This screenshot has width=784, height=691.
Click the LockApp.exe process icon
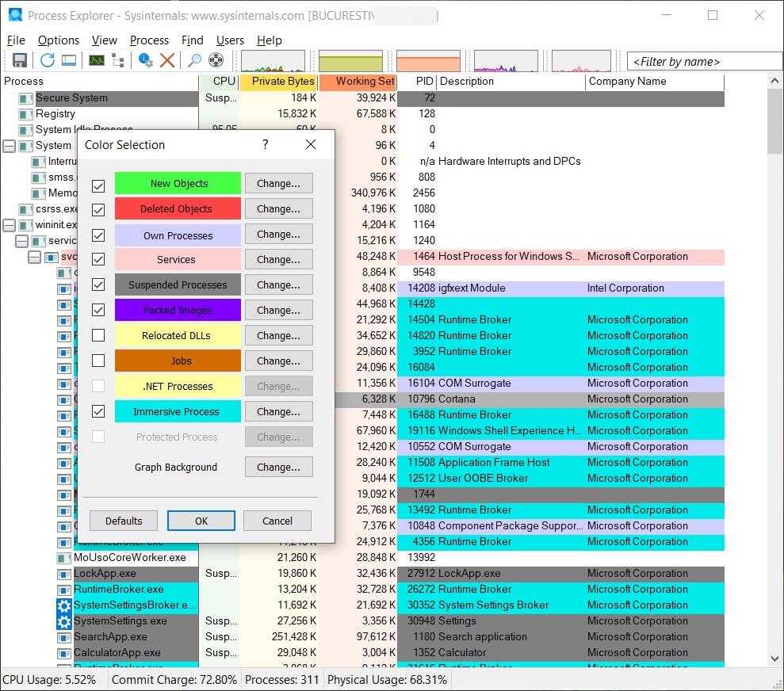(x=64, y=574)
